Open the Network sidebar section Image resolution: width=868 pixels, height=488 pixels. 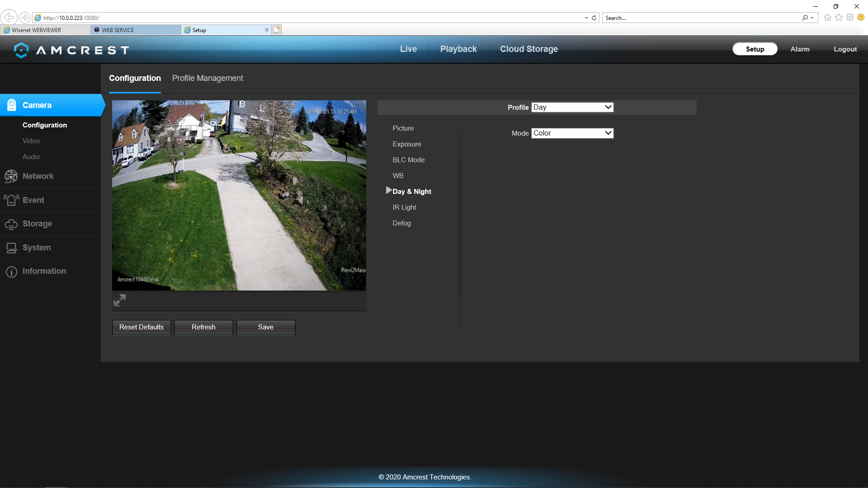click(x=50, y=176)
